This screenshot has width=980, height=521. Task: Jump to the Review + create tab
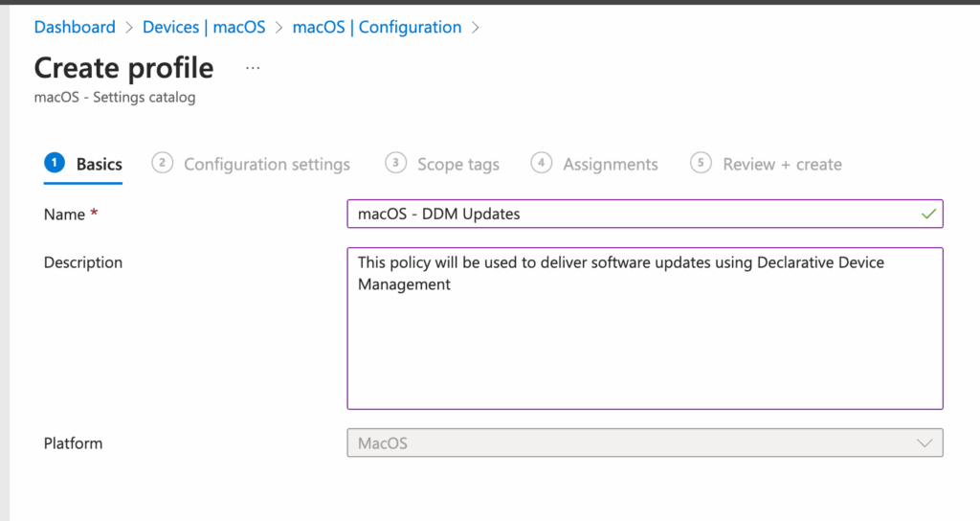(x=782, y=165)
